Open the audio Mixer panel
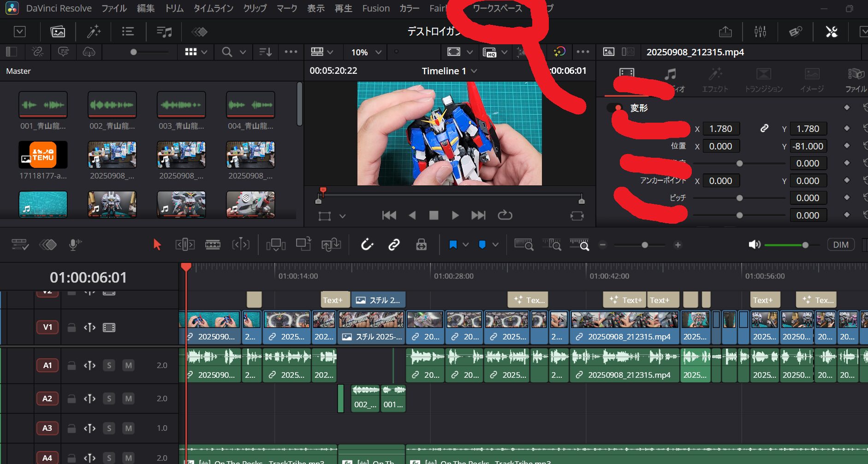The image size is (868, 464). click(760, 31)
